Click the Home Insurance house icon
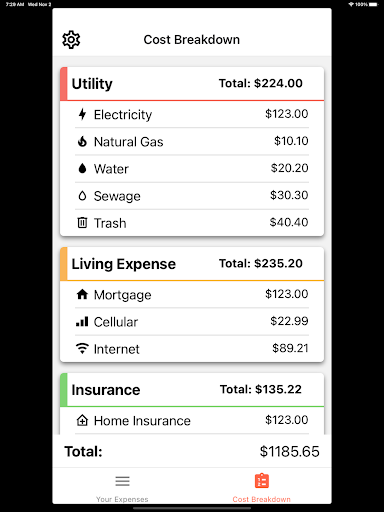This screenshot has width=384, height=512. click(82, 420)
